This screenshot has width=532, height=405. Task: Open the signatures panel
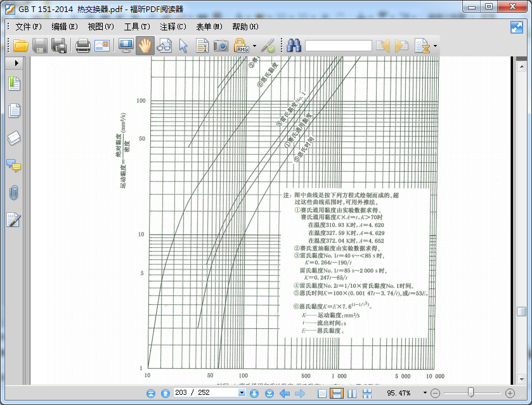point(14,220)
